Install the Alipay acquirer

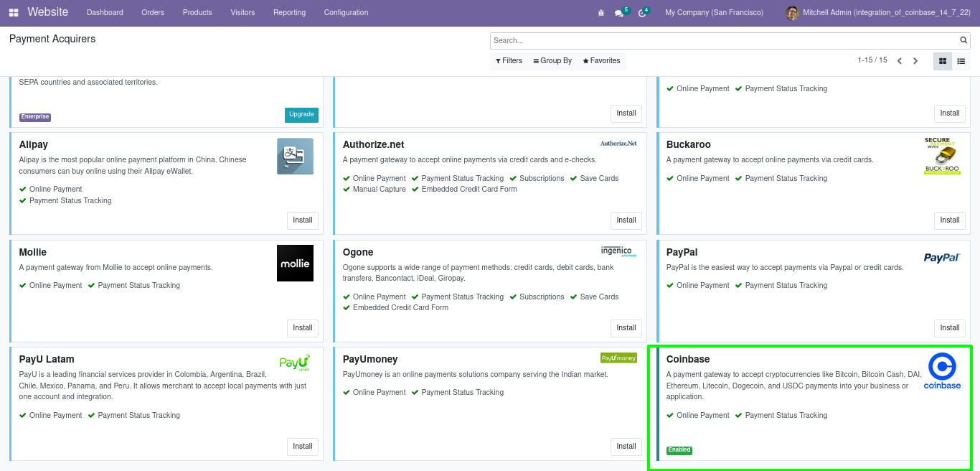pyautogui.click(x=303, y=220)
